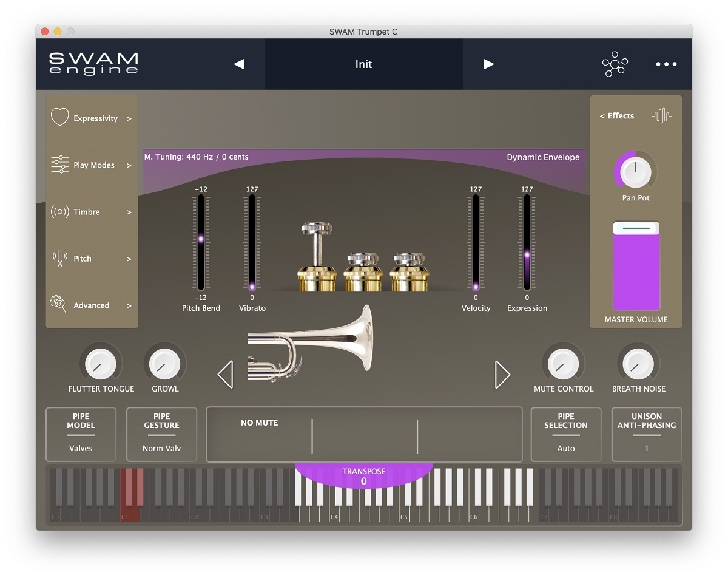Image resolution: width=728 pixels, height=578 pixels.
Task: Open the Effects panel
Action: [617, 115]
